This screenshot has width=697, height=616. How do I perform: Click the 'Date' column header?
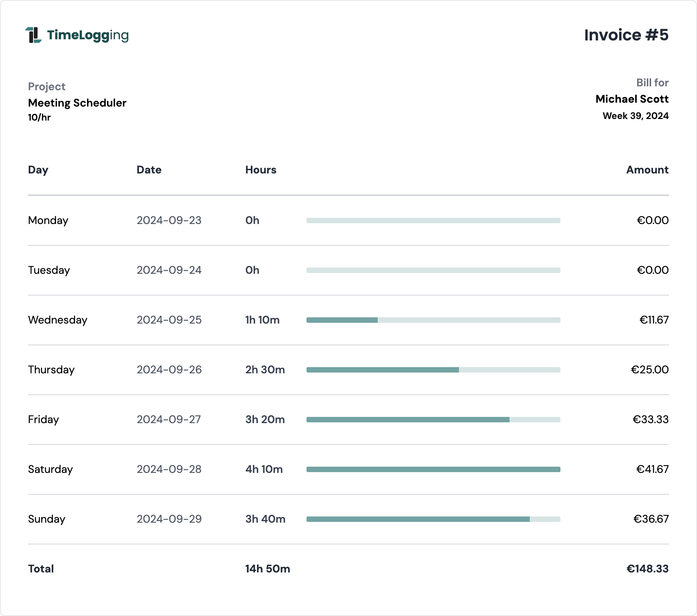[149, 170]
